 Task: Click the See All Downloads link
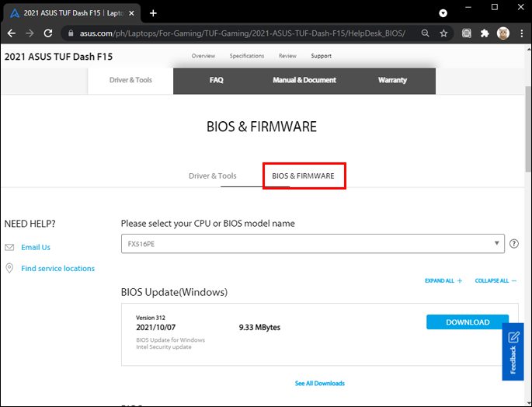point(319,383)
